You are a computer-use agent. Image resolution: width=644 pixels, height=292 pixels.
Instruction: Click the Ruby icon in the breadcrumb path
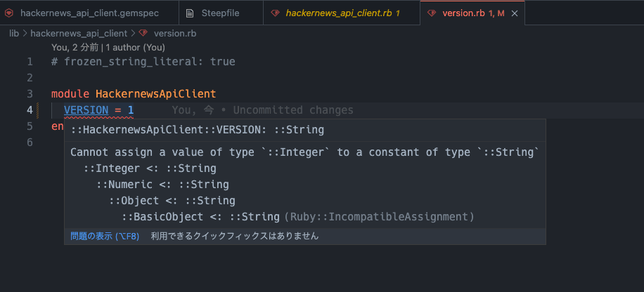143,33
